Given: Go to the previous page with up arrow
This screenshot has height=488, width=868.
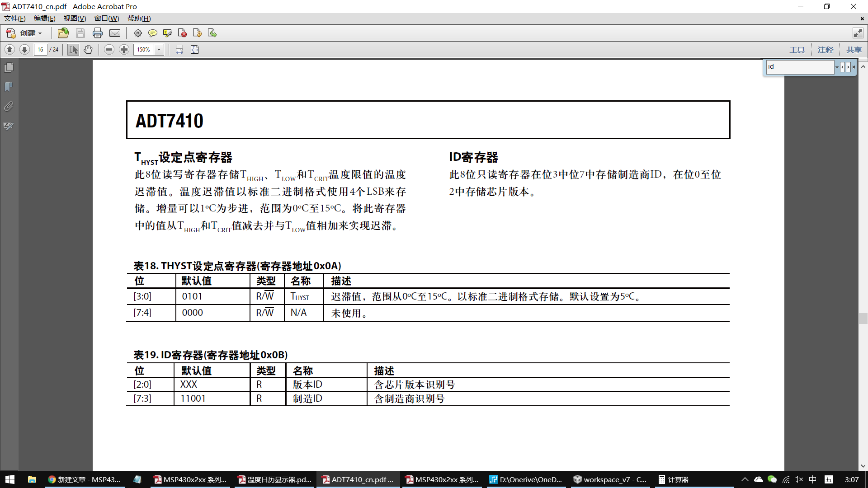Looking at the screenshot, I should click(x=9, y=50).
